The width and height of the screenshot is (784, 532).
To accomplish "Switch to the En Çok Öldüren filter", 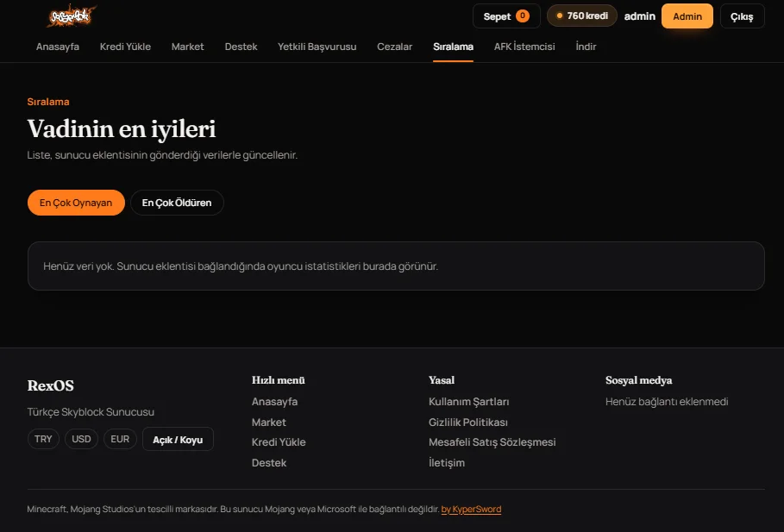I will (177, 203).
